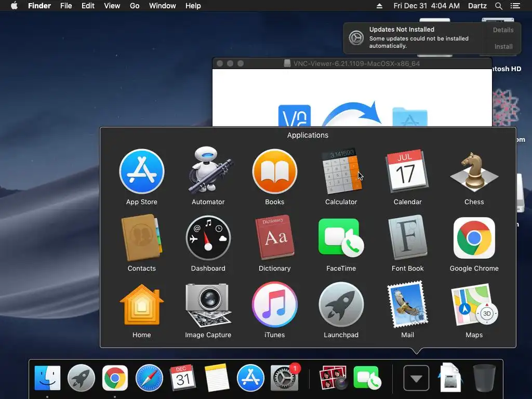The width and height of the screenshot is (532, 399).
Task: Click Finder icon in the Dock
Action: pyautogui.click(x=47, y=378)
